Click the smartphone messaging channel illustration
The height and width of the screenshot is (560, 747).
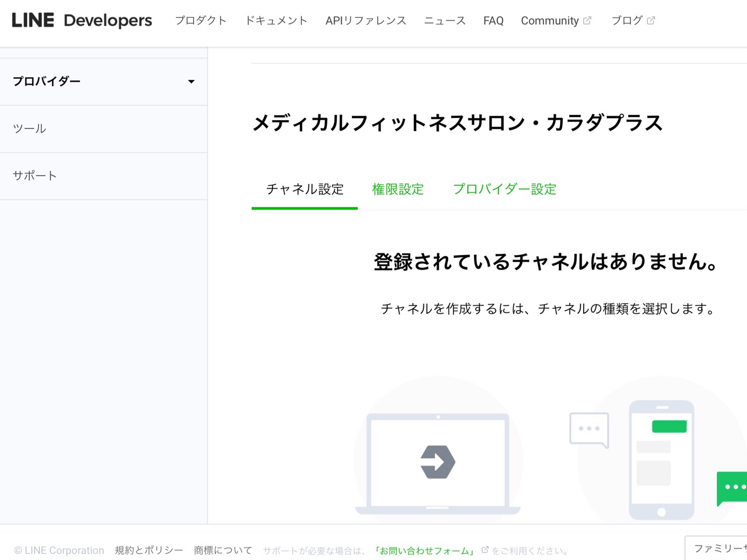coord(661,460)
